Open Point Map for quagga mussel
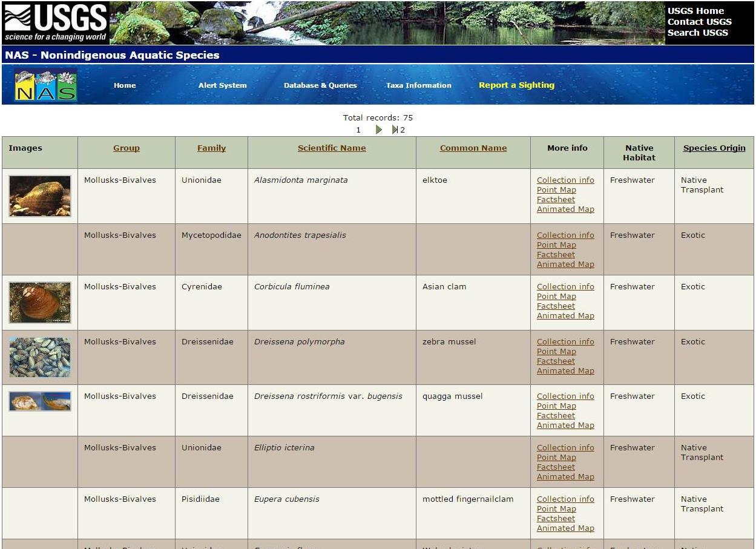756x549 pixels. coord(556,406)
